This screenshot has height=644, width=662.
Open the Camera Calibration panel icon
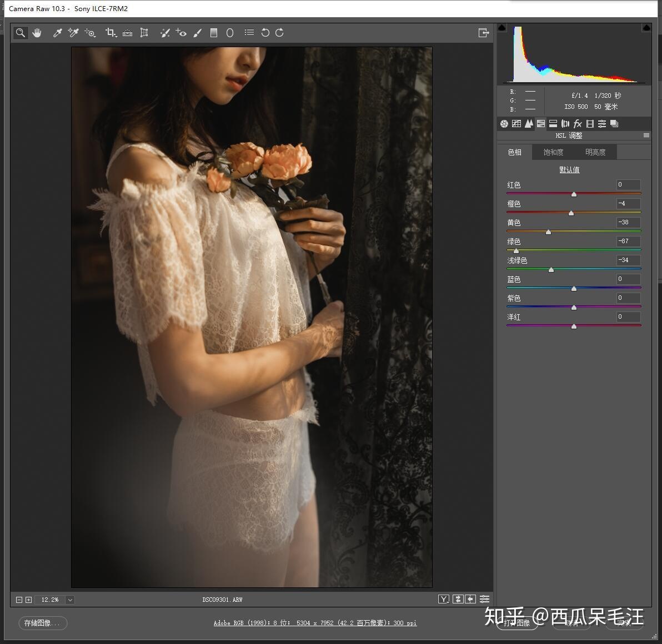pos(590,124)
